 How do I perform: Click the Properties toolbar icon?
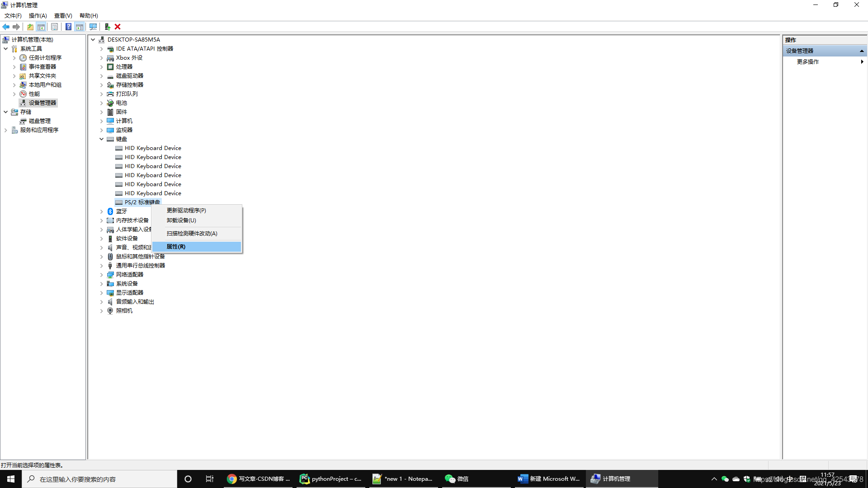(x=54, y=27)
